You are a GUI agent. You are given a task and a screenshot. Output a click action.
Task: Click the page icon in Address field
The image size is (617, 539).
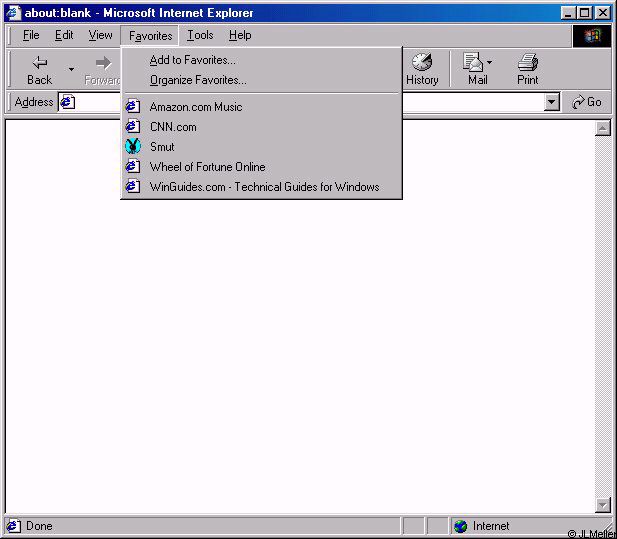pyautogui.click(x=68, y=102)
